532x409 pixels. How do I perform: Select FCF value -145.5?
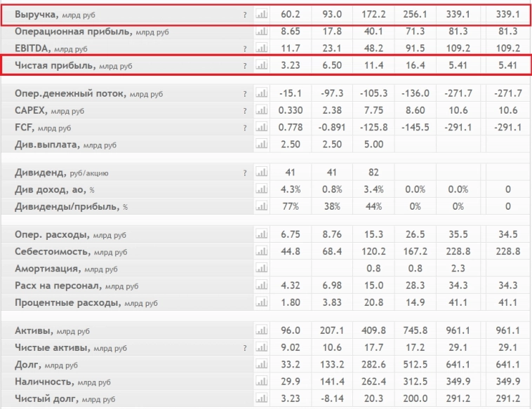415,128
